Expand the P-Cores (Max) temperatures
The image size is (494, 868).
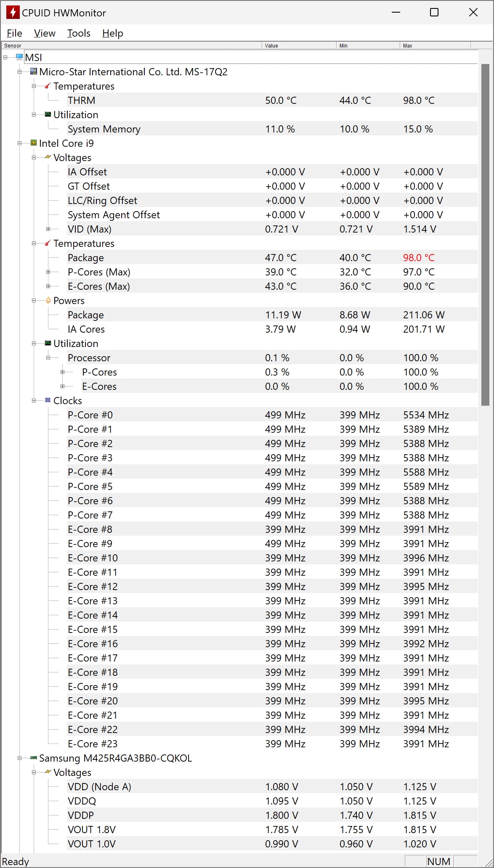[x=48, y=272]
